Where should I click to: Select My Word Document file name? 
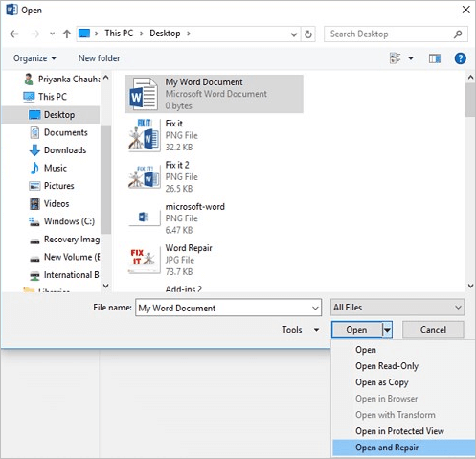point(204,82)
